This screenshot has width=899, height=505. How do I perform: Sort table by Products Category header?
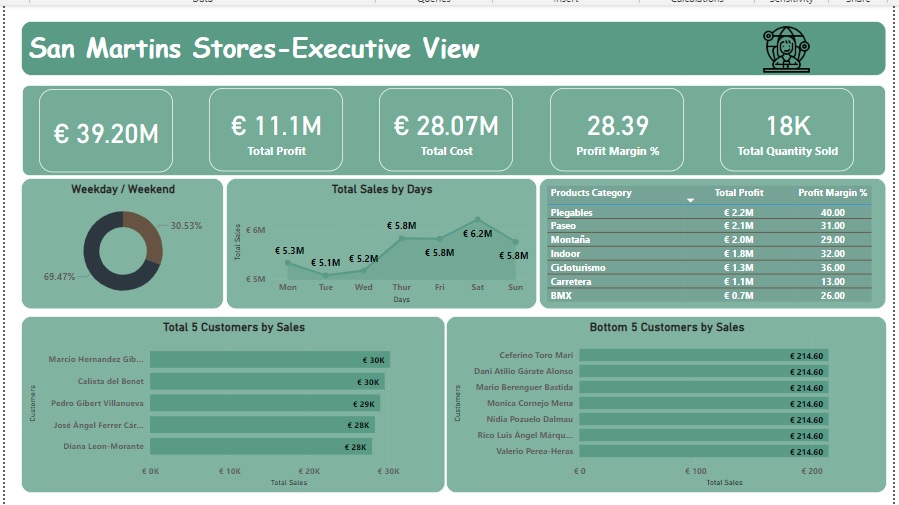tap(591, 193)
